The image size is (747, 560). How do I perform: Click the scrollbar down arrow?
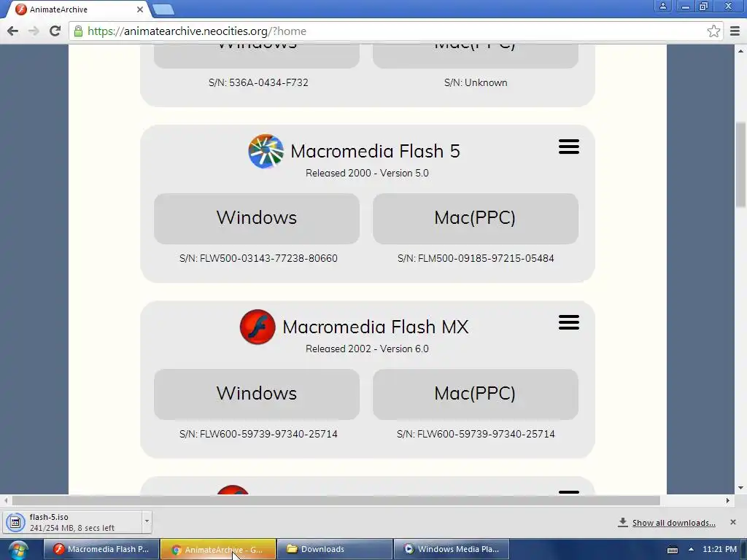pyautogui.click(x=740, y=488)
